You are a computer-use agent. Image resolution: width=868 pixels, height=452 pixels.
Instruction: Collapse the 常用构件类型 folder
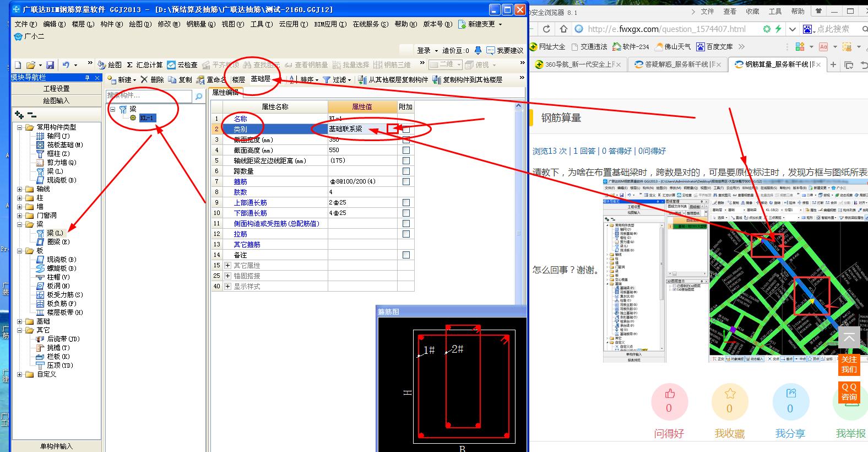pos(20,127)
